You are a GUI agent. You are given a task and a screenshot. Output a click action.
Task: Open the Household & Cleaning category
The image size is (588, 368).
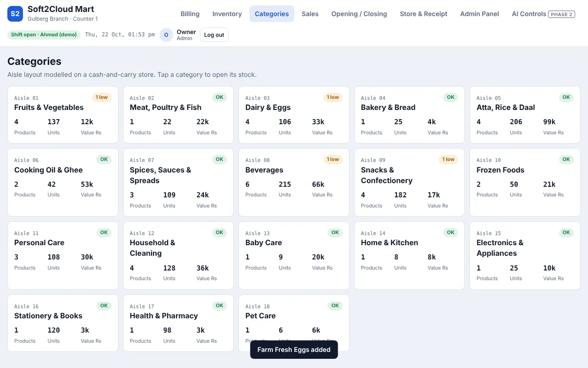[x=179, y=255]
